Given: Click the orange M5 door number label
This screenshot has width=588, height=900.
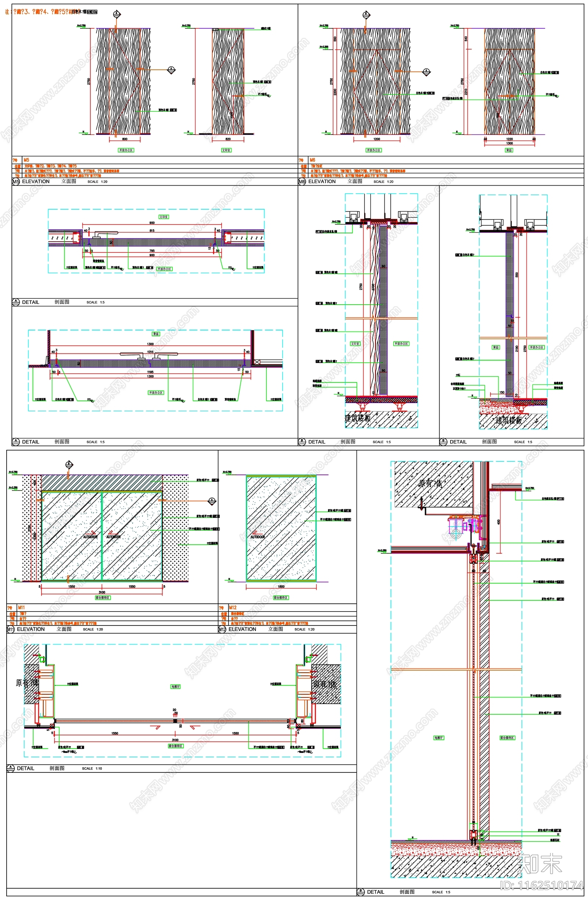Looking at the screenshot, I should pyautogui.click(x=26, y=160).
